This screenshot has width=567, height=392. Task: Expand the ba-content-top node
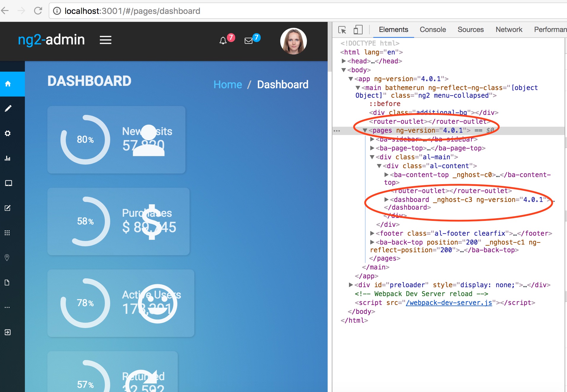click(386, 175)
